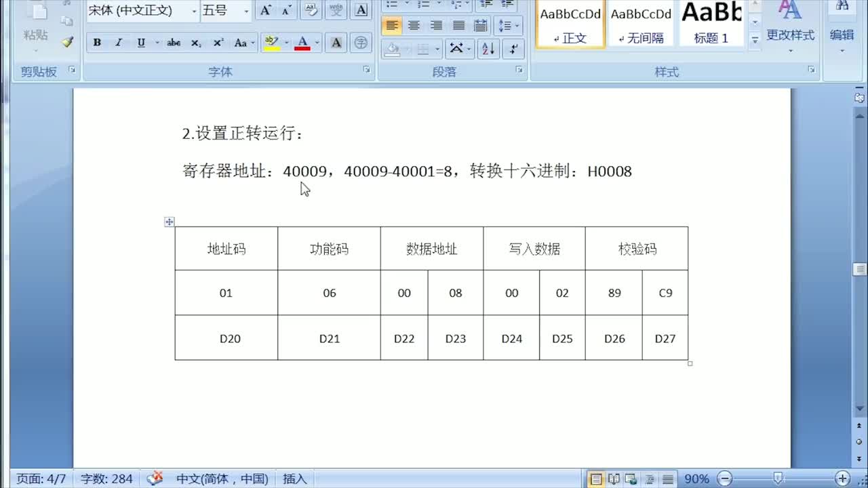This screenshot has height=488, width=868.
Task: Click the vertical scrollbar thumb
Action: [860, 269]
